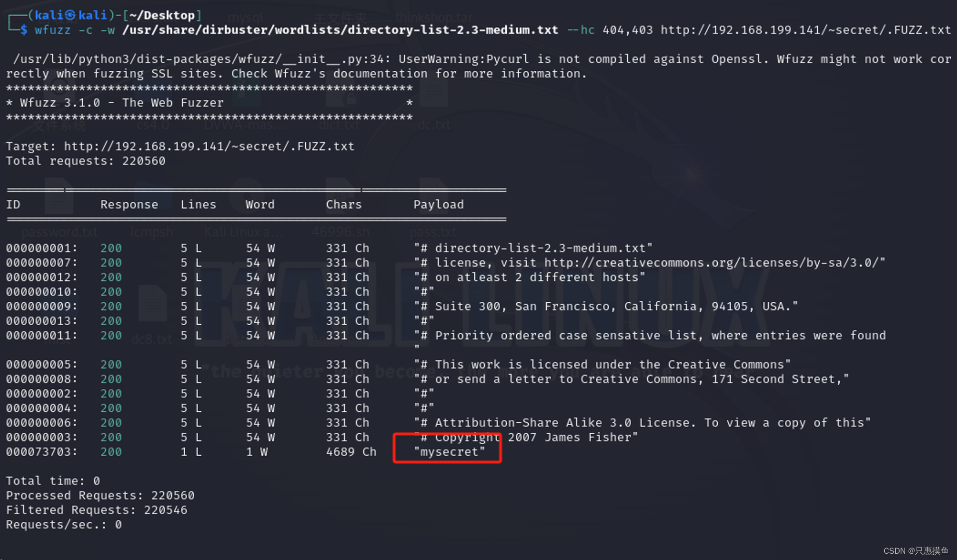This screenshot has width=957, height=560.
Task: Click the 200 response code of row 000073703
Action: (111, 452)
